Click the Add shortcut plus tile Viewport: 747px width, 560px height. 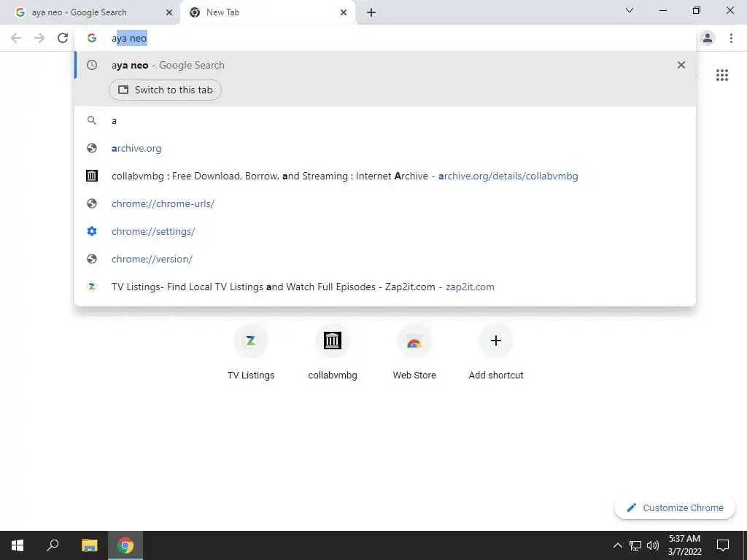tap(496, 353)
